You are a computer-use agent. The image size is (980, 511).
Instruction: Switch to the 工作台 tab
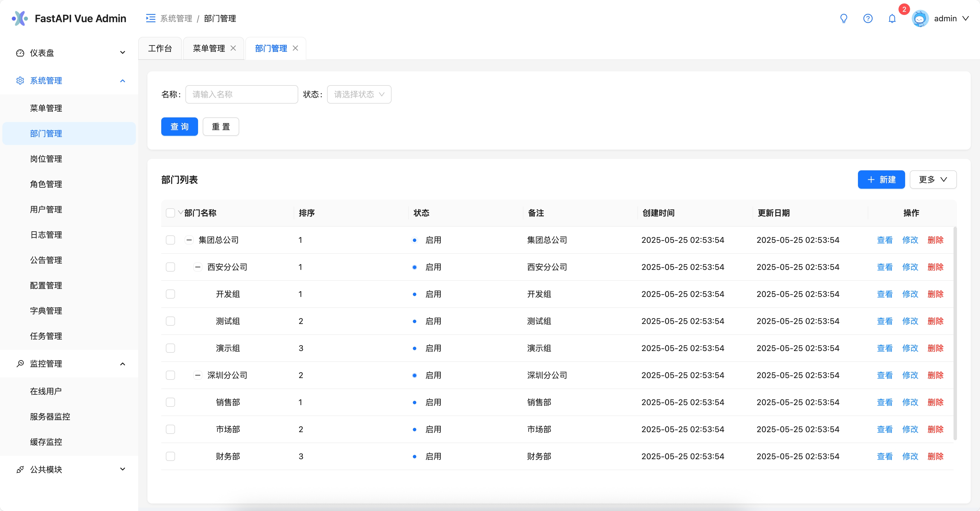(160, 48)
